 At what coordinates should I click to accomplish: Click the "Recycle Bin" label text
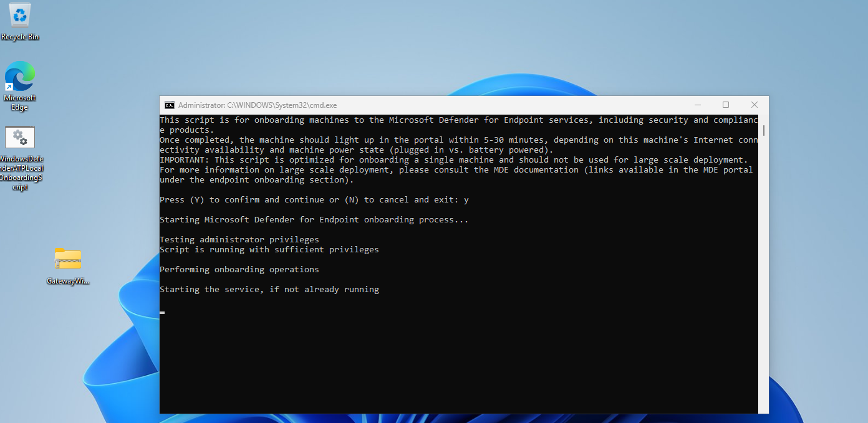[x=20, y=37]
